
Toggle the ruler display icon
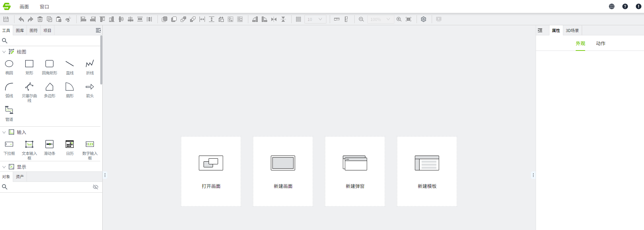click(337, 19)
